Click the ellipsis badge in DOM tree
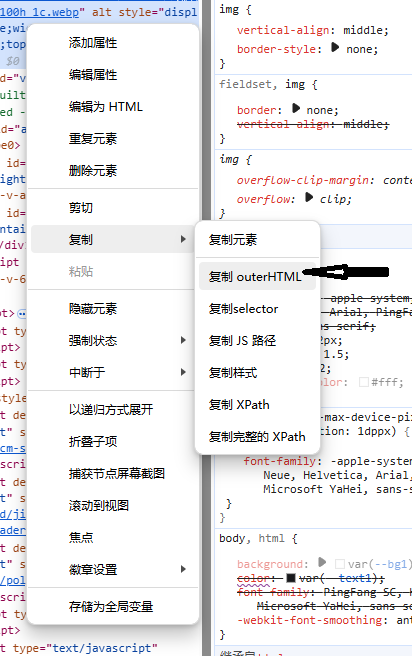 [22, 313]
